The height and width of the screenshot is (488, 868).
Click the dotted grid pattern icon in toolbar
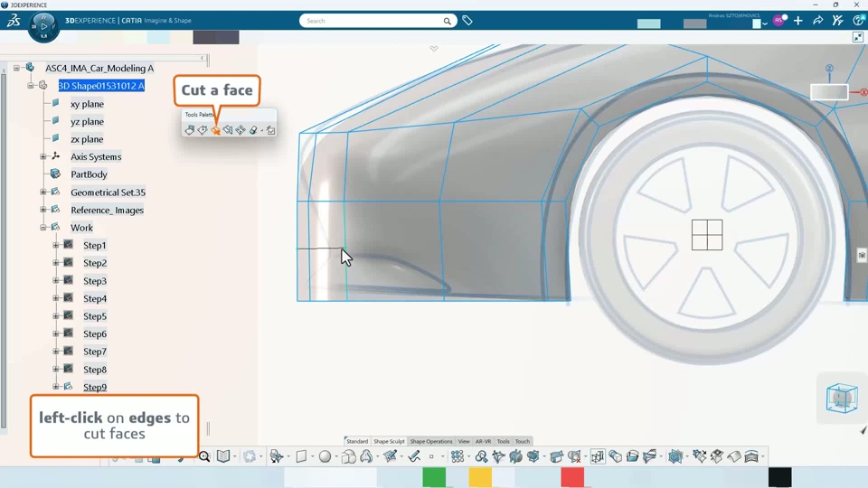(x=458, y=456)
